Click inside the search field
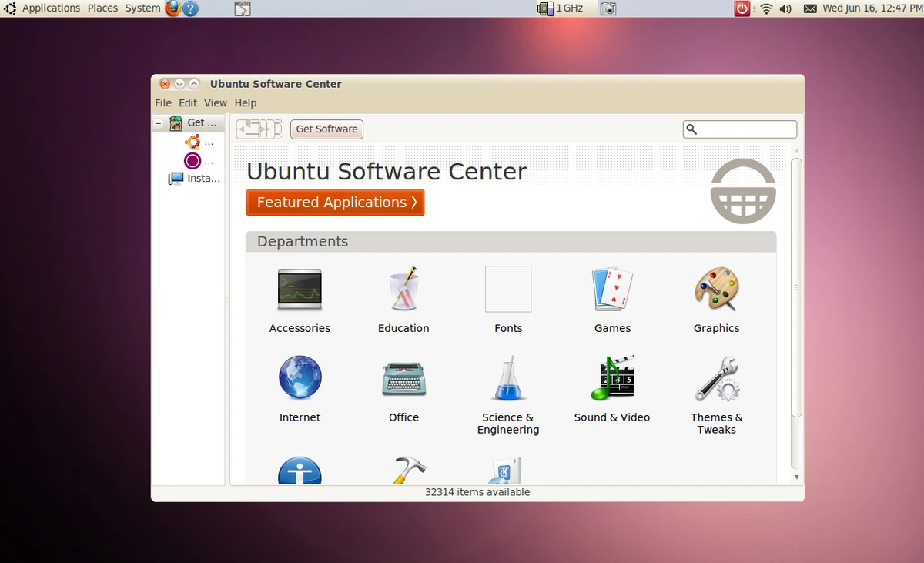 click(x=739, y=129)
